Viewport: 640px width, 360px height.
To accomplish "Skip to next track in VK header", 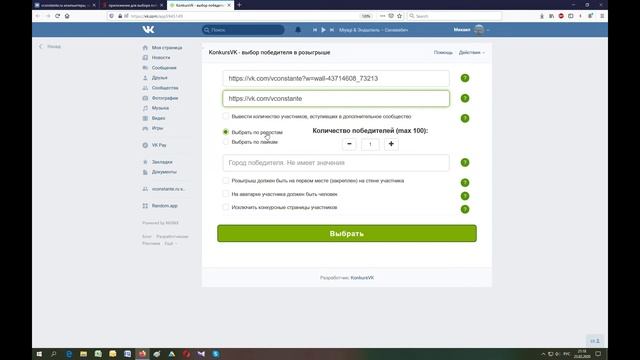I will tap(332, 30).
